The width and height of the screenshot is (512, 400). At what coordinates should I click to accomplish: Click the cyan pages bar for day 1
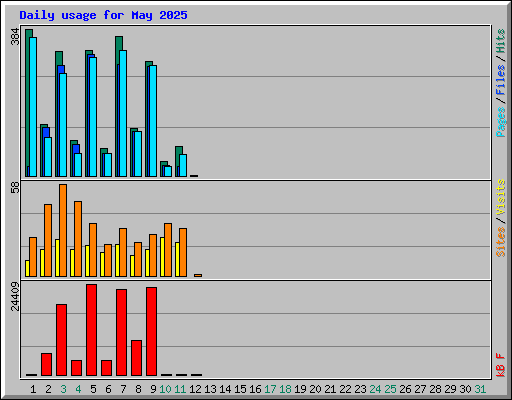[x=33, y=107]
